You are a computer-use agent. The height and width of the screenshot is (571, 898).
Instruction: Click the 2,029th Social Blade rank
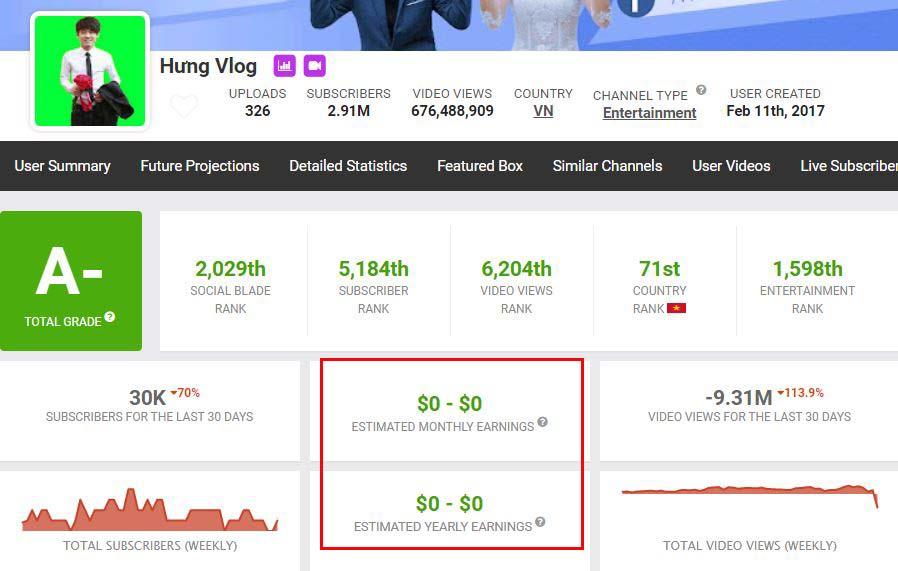[x=230, y=269]
